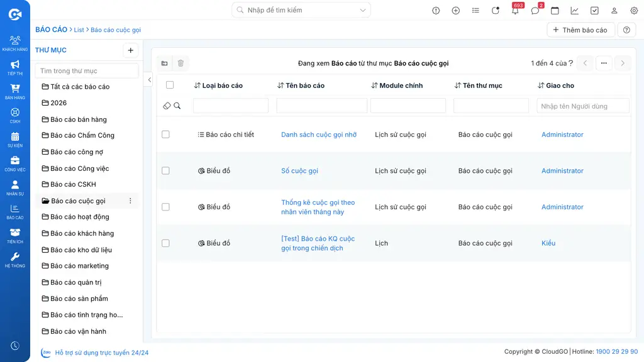Tick the checkbox for Số cuộc gọi row

[165, 171]
